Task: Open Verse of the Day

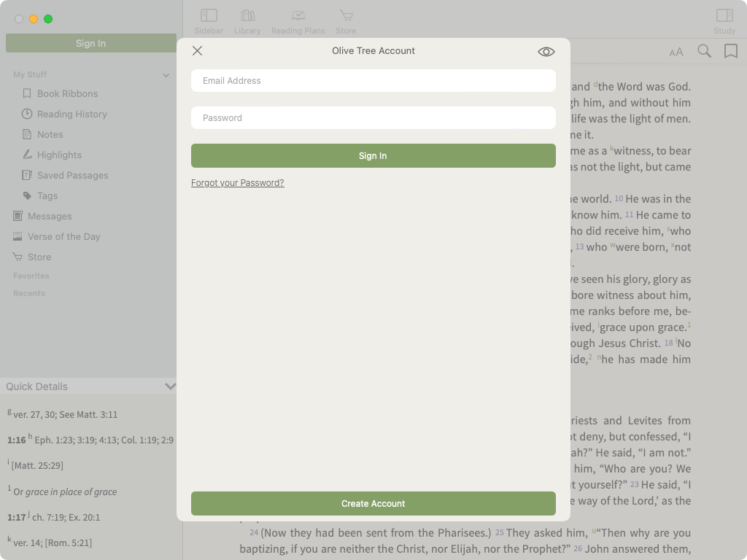Action: point(63,237)
